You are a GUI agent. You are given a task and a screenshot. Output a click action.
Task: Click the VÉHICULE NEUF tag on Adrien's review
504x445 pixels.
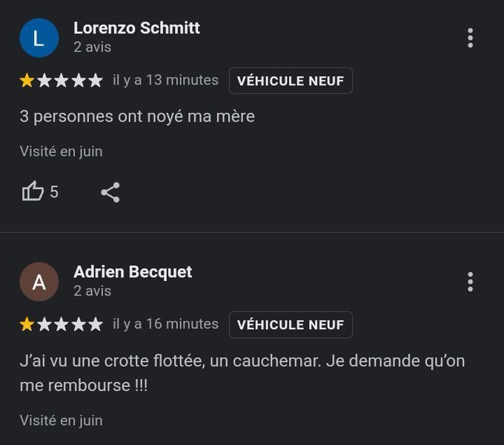291,325
